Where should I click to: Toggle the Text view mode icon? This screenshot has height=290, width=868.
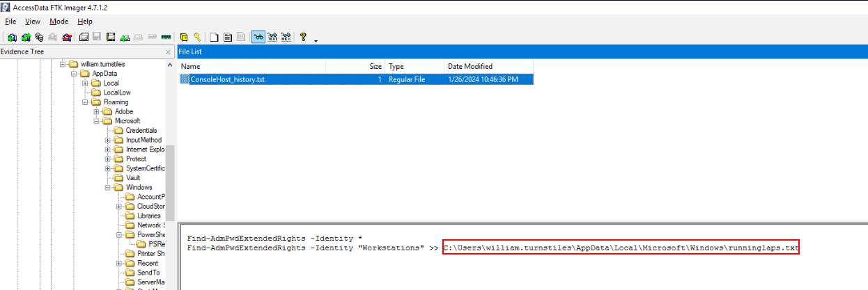click(272, 37)
